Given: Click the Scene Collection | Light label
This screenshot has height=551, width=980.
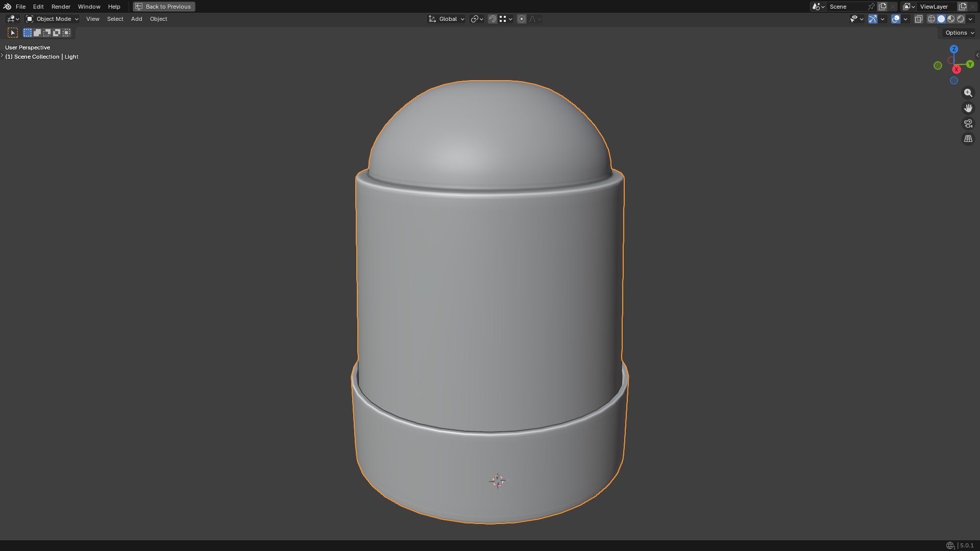Looking at the screenshot, I should coord(42,57).
